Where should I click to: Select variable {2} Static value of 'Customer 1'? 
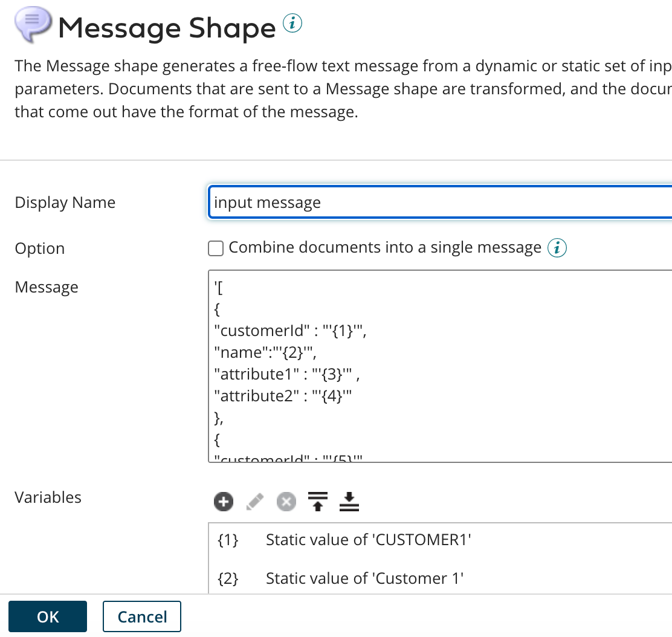[x=364, y=578]
